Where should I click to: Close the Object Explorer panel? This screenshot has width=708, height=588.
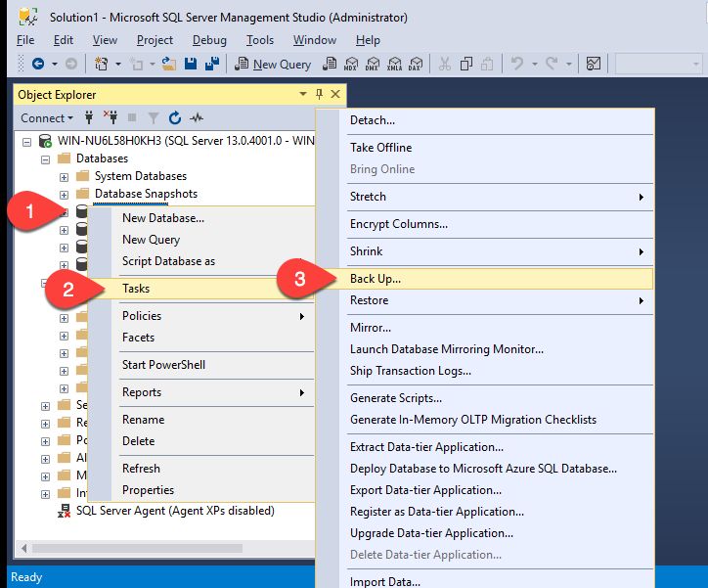coord(335,94)
